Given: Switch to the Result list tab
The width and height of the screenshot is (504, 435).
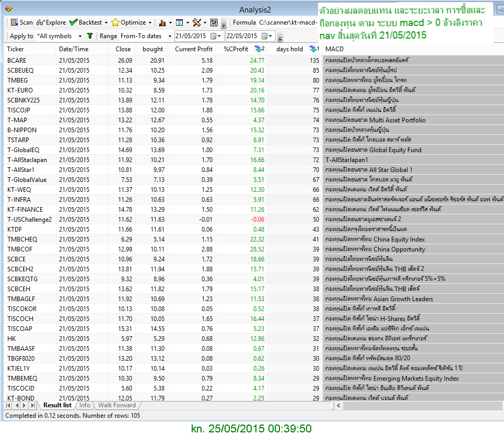Looking at the screenshot, I should point(57,405).
